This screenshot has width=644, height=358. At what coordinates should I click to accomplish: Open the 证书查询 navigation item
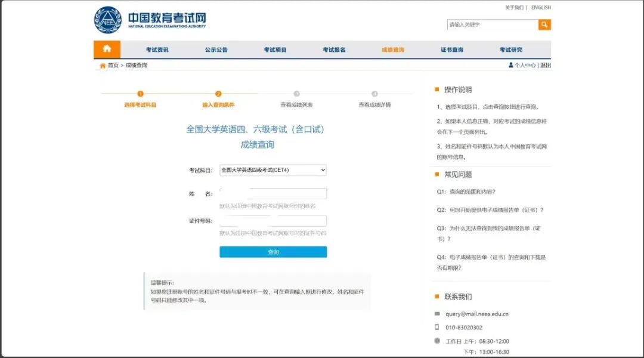point(452,50)
